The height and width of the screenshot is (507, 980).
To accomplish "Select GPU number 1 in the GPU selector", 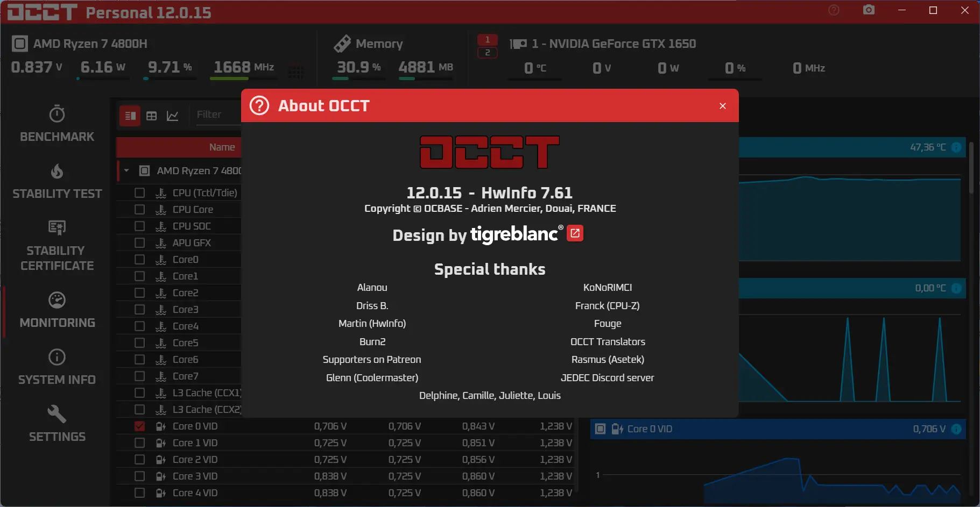I will 488,39.
